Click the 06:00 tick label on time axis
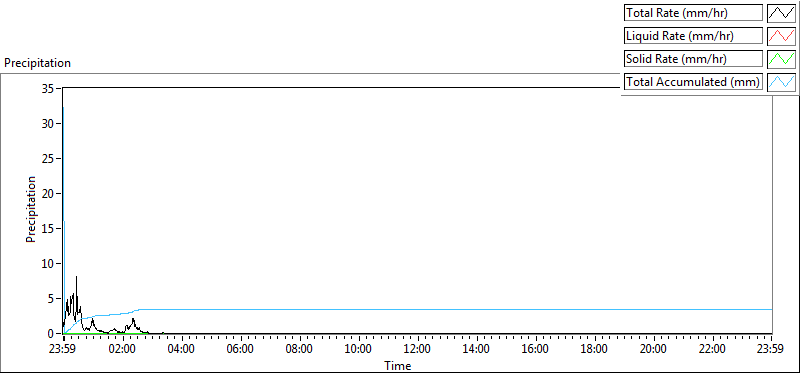The image size is (800, 373). tap(240, 350)
